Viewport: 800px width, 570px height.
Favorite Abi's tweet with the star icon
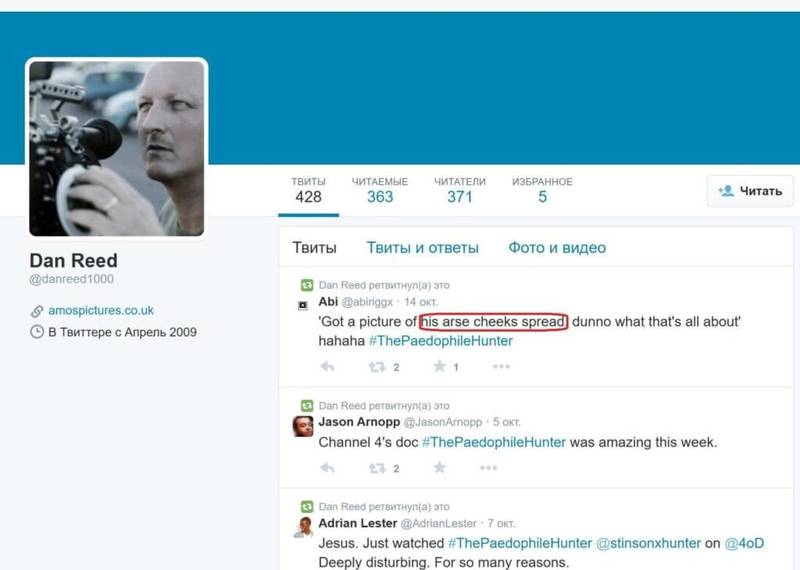439,366
